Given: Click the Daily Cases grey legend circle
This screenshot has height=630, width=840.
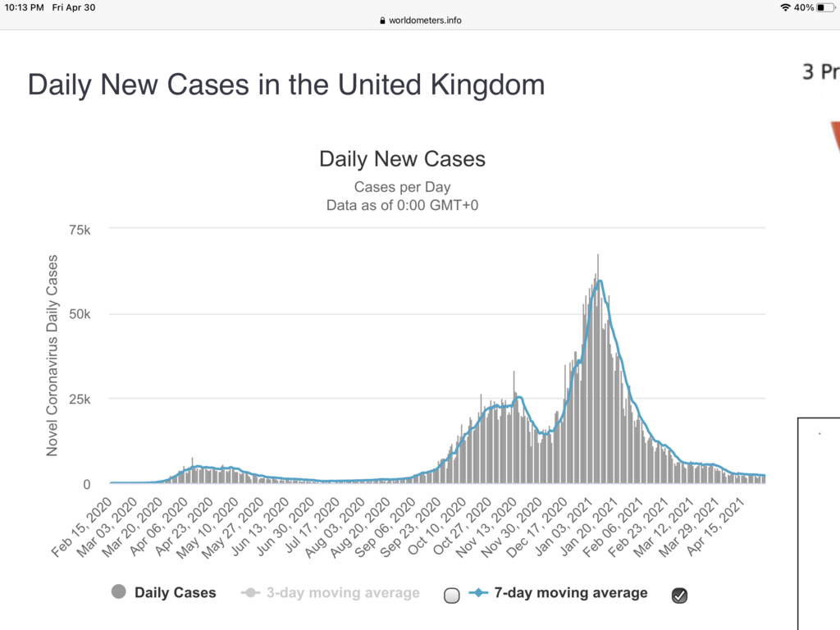Looking at the screenshot, I should [x=119, y=593].
